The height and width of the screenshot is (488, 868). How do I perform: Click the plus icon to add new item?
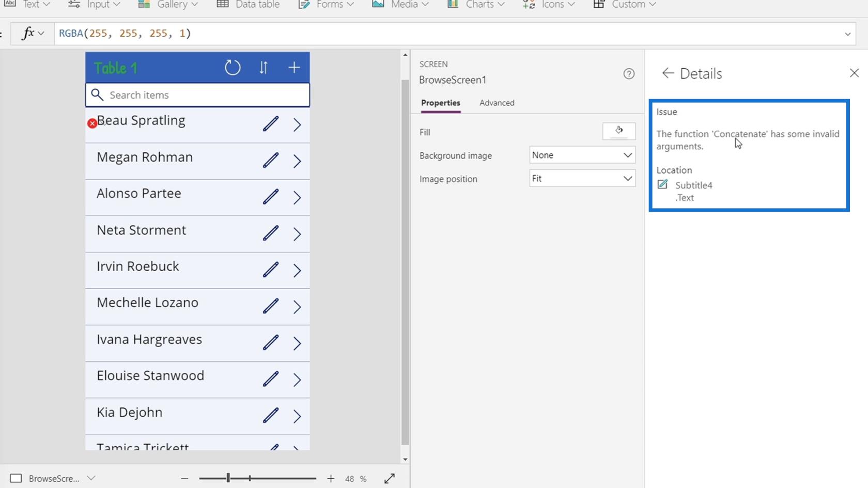pos(294,68)
